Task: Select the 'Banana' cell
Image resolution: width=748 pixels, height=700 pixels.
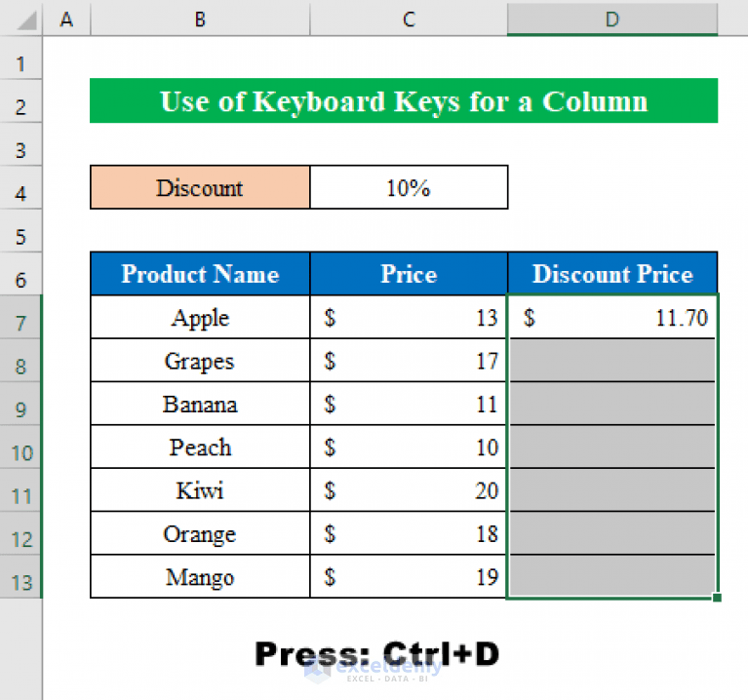Action: tap(200, 404)
